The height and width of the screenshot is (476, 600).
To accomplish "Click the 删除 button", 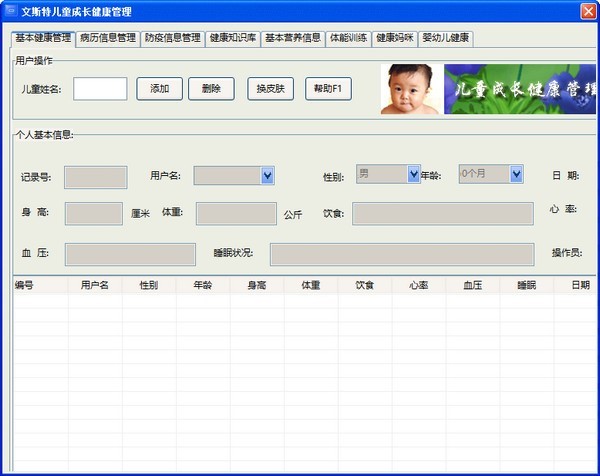I will point(211,89).
